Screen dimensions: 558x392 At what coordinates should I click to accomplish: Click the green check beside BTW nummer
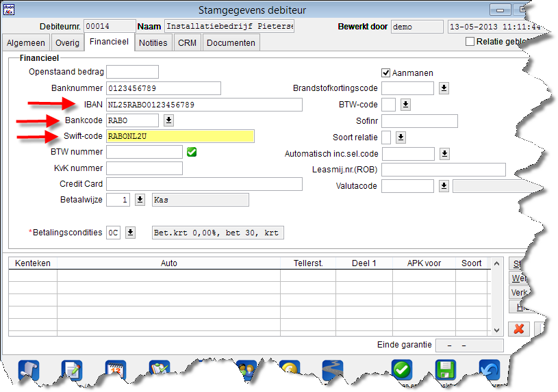coord(192,152)
